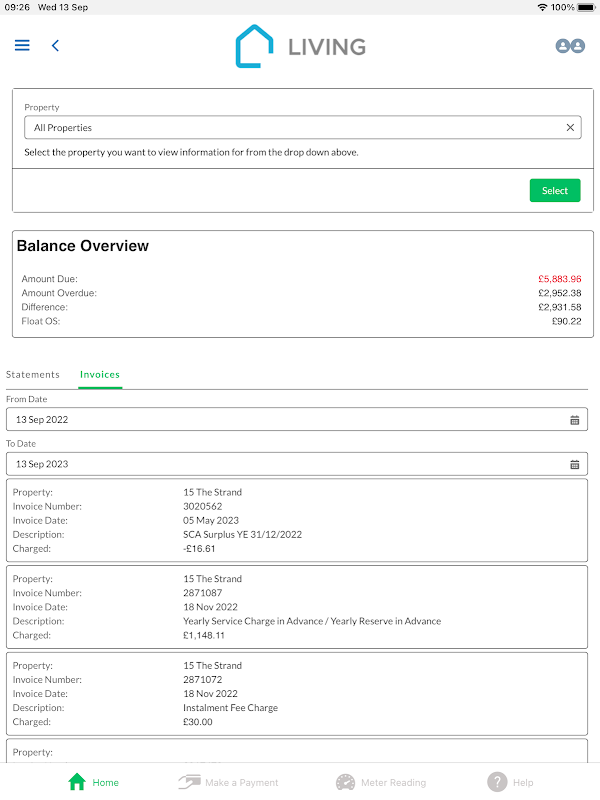Expand the Property dropdown
600x800 pixels.
pyautogui.click(x=290, y=128)
